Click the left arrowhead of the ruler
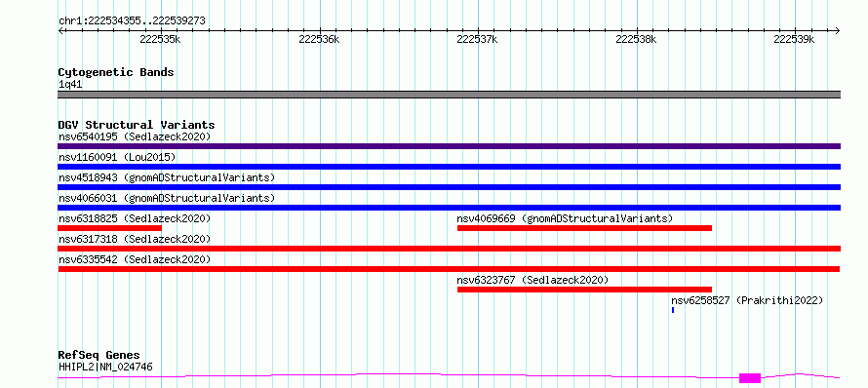 pyautogui.click(x=60, y=30)
